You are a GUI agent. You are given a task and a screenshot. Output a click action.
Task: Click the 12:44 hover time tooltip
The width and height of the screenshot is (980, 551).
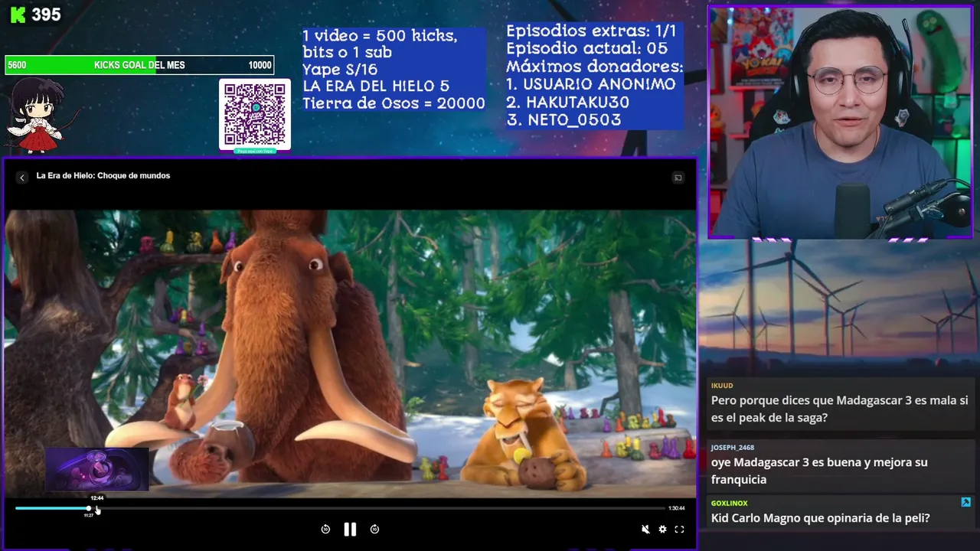[97, 498]
